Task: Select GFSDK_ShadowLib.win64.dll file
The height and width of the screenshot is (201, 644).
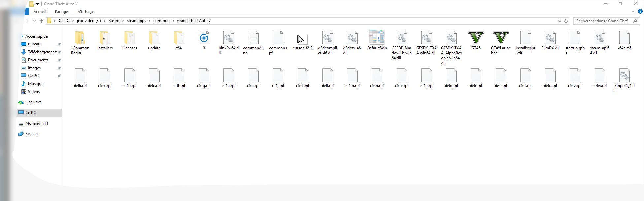Action: click(x=402, y=45)
